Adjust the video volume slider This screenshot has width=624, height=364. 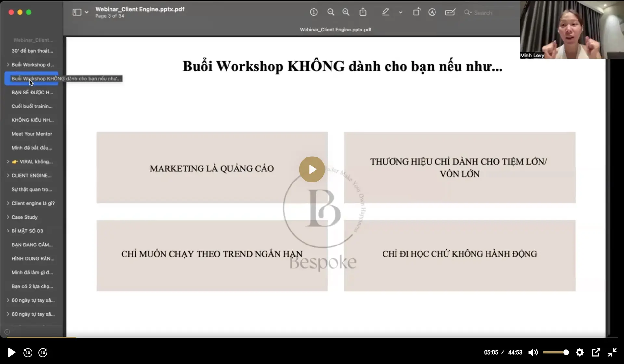coord(556,352)
